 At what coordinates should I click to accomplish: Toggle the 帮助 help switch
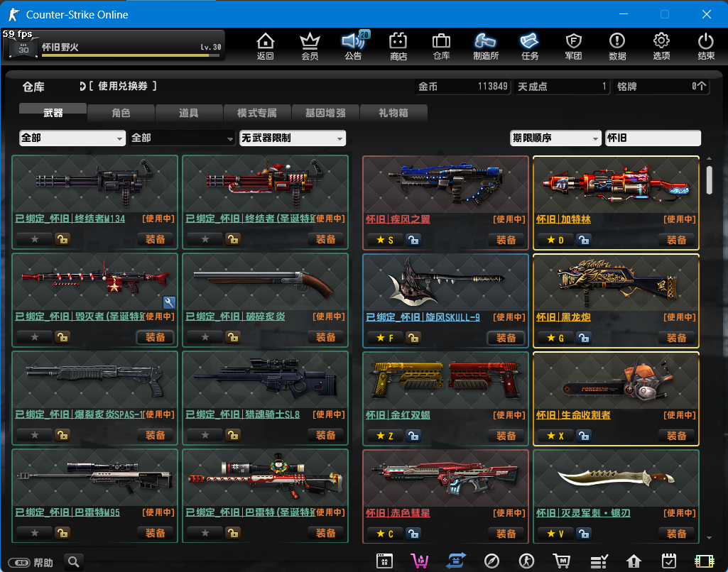19,563
